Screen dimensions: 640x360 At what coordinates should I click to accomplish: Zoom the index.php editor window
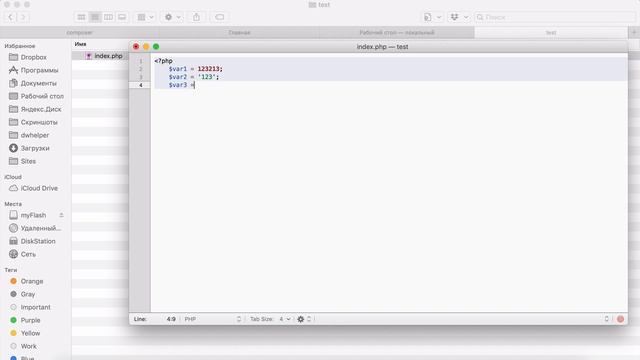point(156,47)
